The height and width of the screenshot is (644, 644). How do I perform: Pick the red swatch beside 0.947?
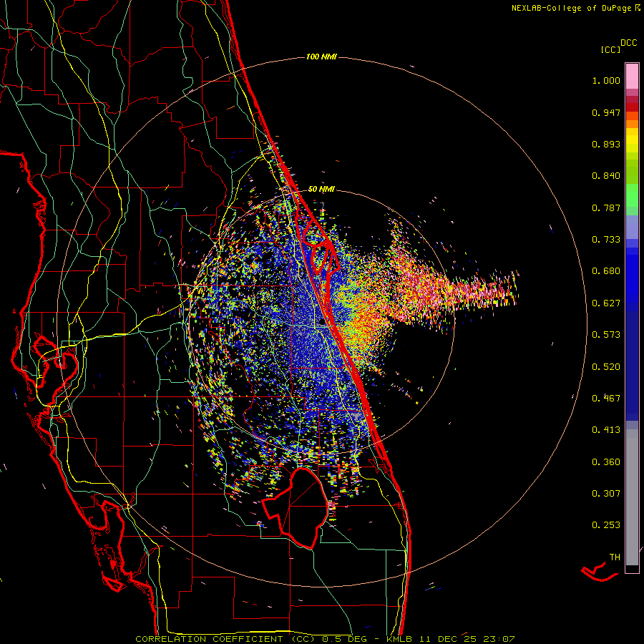click(x=632, y=107)
